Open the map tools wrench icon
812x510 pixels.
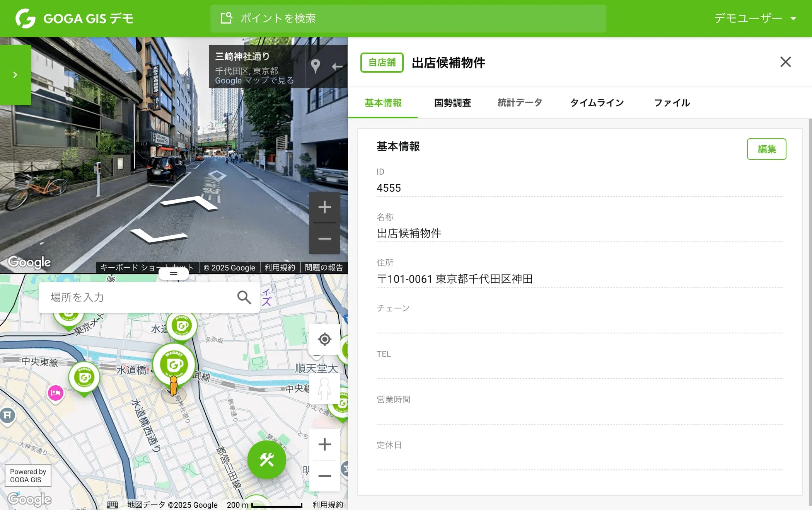266,460
